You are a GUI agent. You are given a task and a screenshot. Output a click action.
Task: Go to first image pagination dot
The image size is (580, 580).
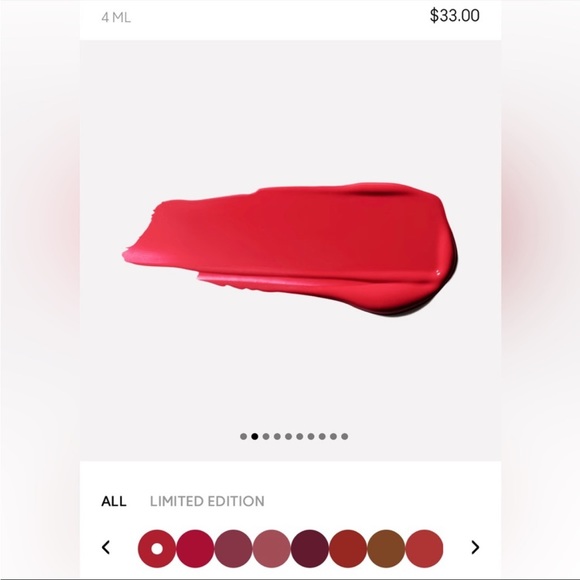pos(243,436)
